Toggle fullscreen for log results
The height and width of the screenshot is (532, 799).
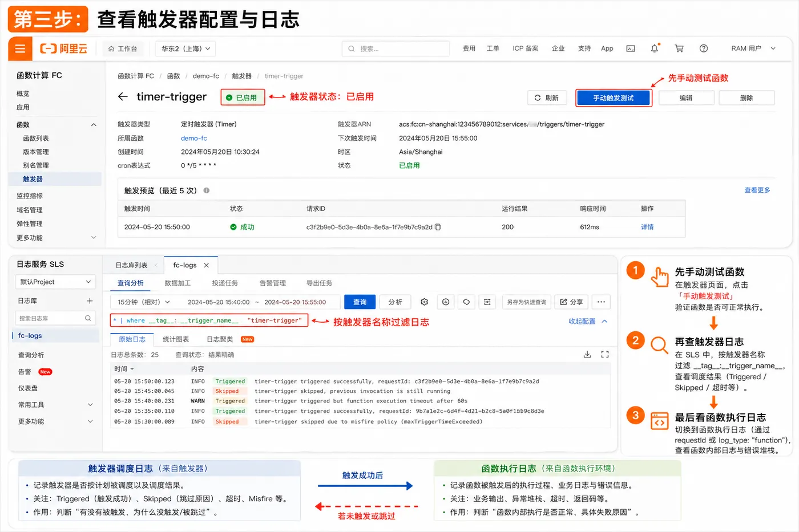(605, 354)
